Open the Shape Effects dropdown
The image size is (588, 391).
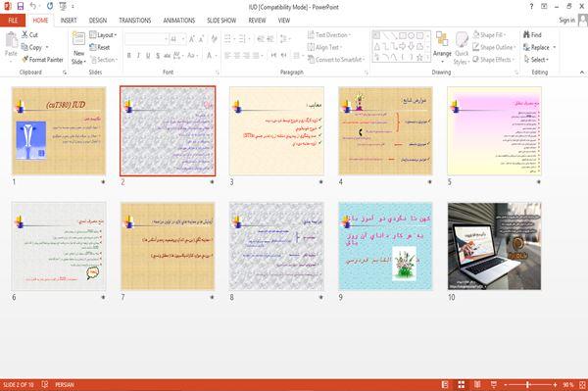click(x=494, y=60)
